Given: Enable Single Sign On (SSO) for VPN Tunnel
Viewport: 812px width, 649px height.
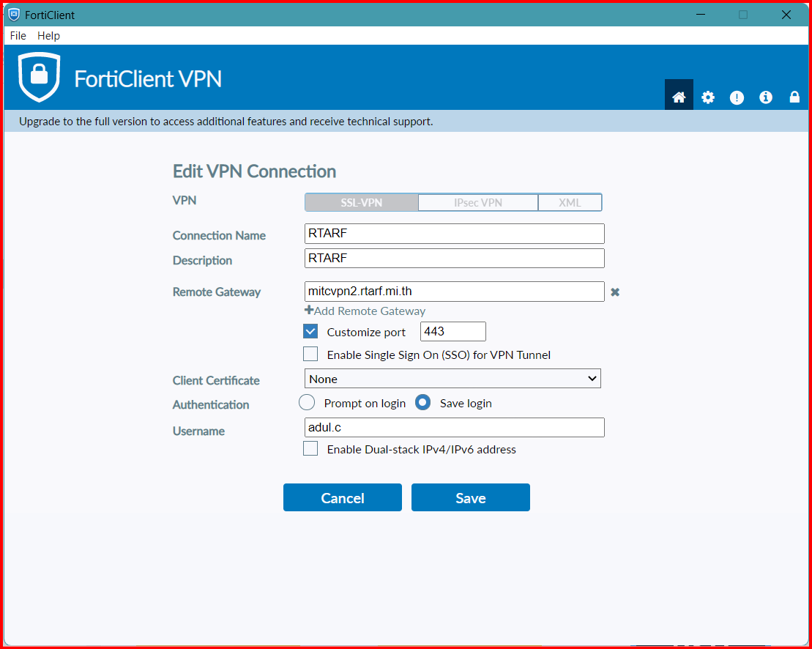Looking at the screenshot, I should 310,355.
